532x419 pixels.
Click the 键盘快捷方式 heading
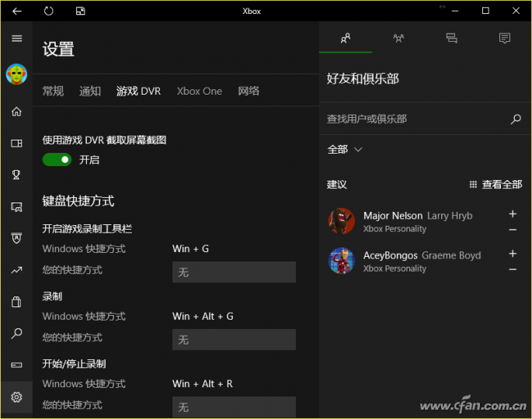(78, 201)
